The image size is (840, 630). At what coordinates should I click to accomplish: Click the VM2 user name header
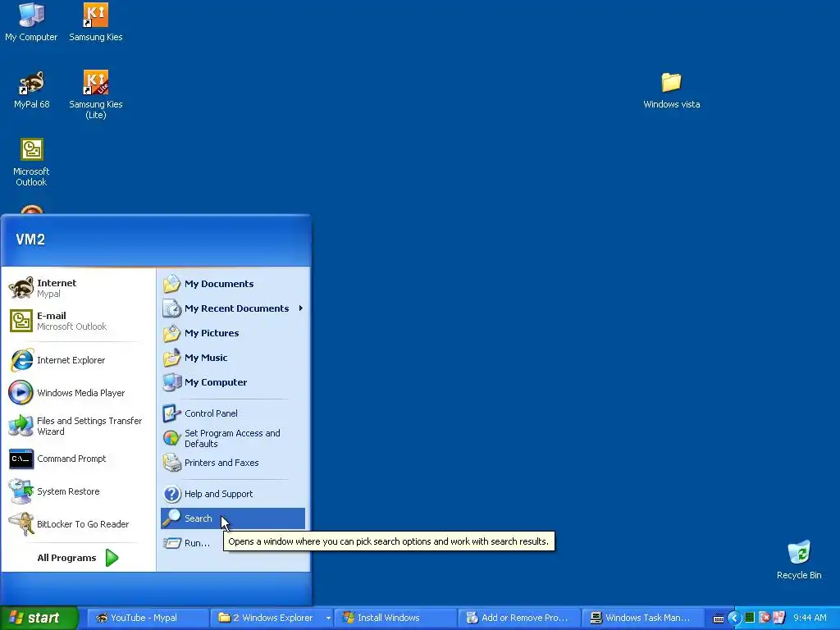pos(30,239)
